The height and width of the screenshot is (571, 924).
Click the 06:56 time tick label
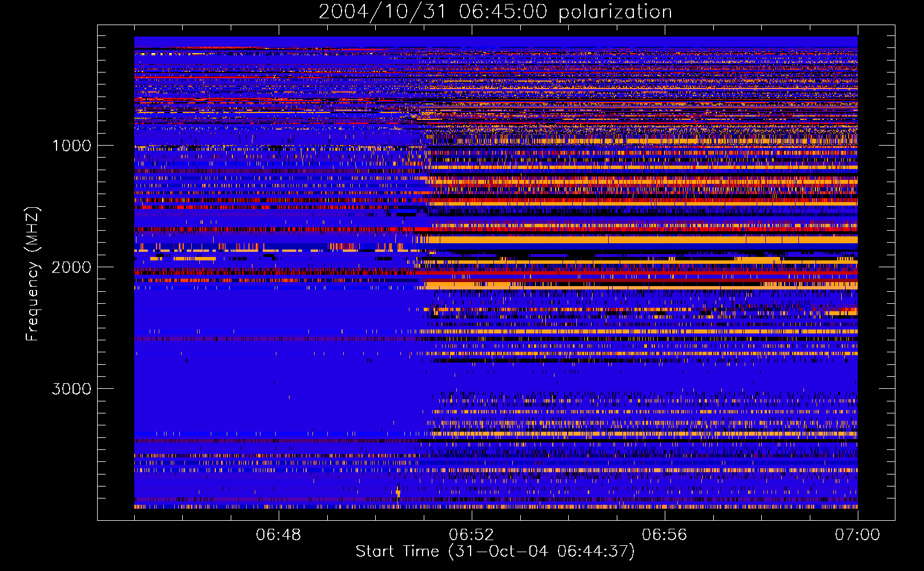(664, 535)
